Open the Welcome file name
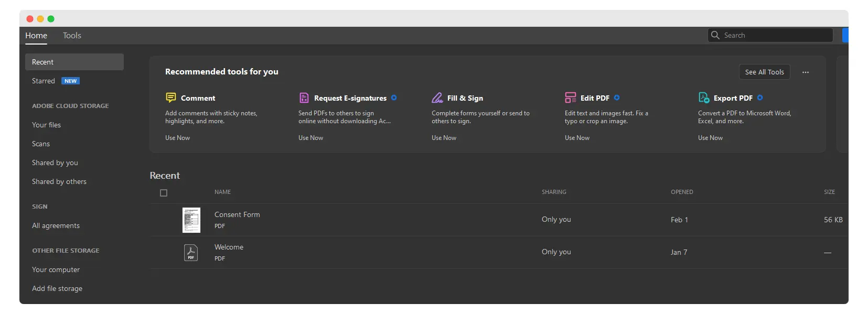 point(229,247)
